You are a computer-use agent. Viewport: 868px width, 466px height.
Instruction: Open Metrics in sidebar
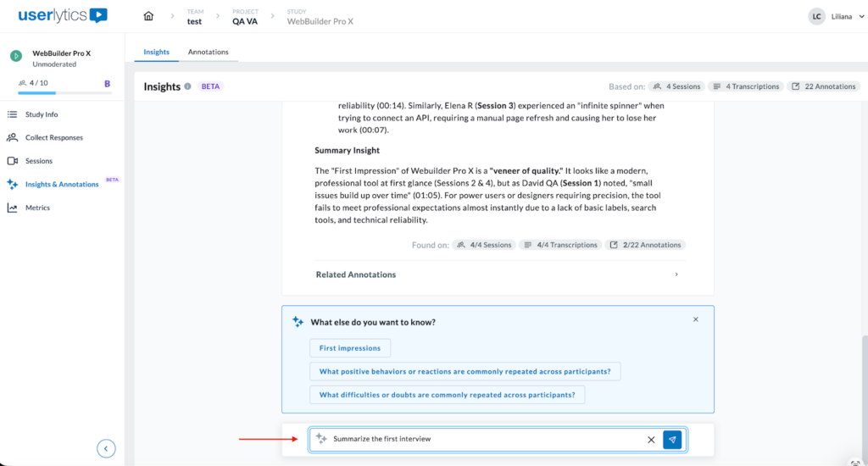coord(37,208)
